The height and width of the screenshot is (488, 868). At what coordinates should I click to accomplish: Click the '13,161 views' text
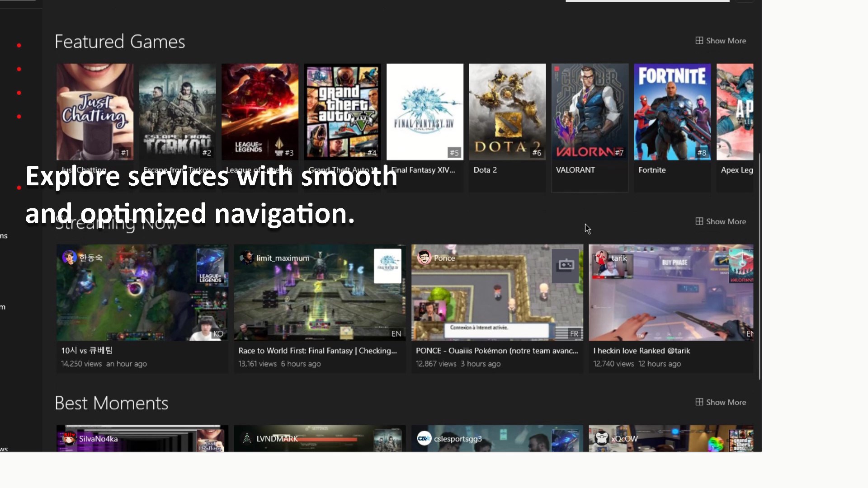coord(257,364)
